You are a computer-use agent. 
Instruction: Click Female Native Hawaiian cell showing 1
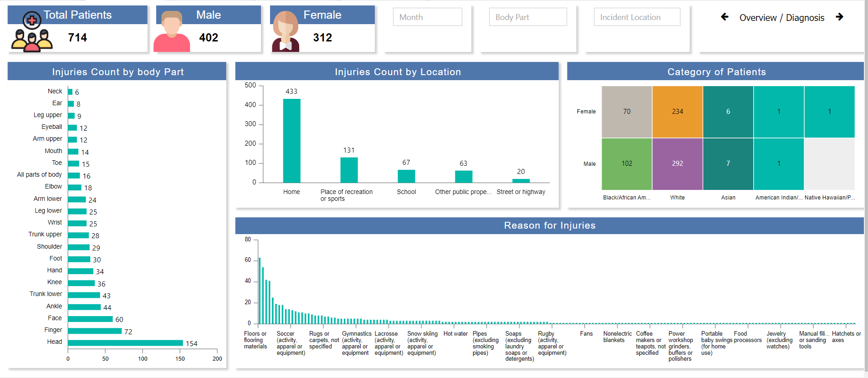click(x=829, y=112)
